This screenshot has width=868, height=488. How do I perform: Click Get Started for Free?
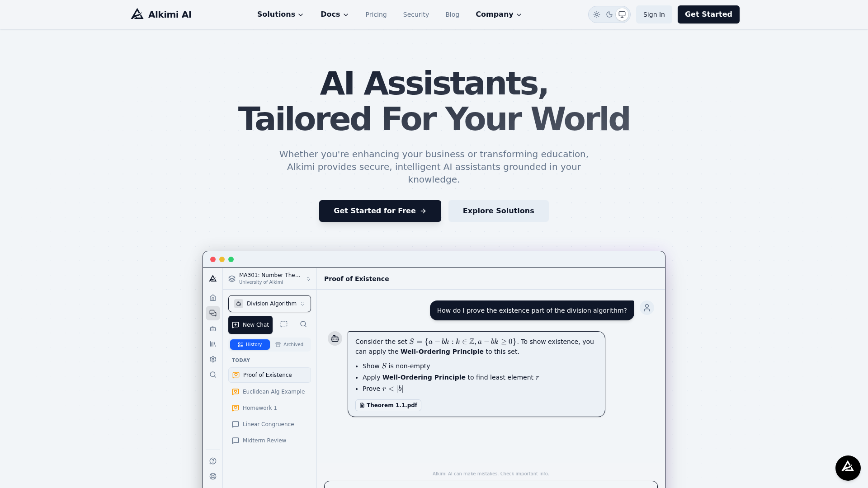(x=380, y=211)
